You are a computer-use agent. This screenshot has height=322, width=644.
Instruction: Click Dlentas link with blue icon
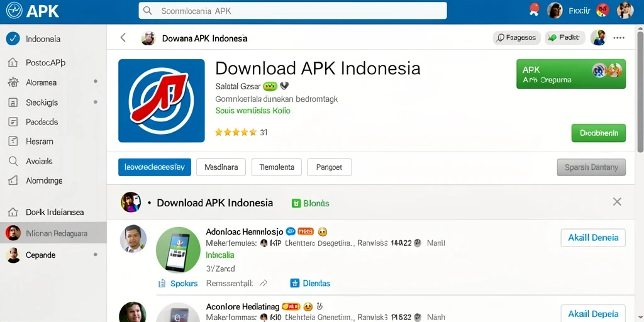[310, 283]
